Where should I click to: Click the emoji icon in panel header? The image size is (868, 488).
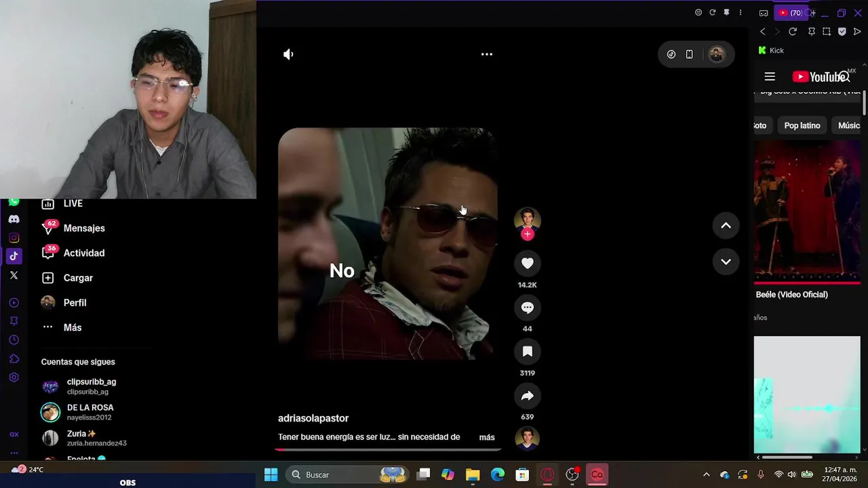pos(698,12)
